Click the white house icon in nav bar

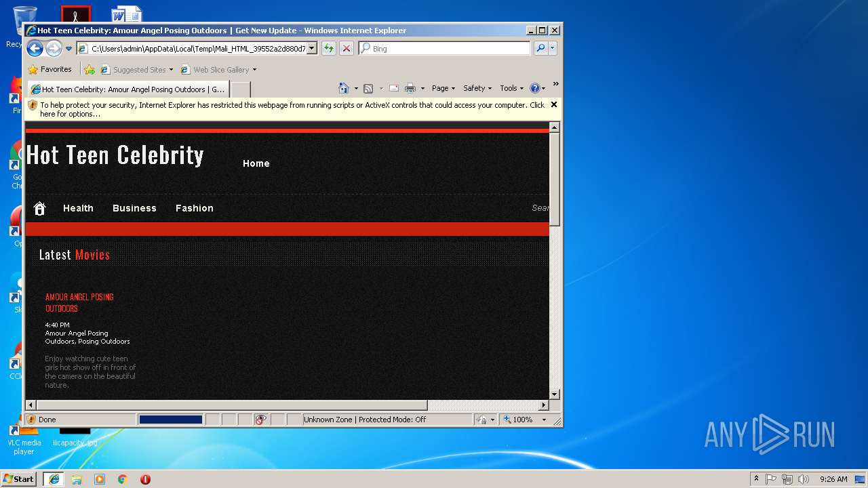(x=39, y=209)
